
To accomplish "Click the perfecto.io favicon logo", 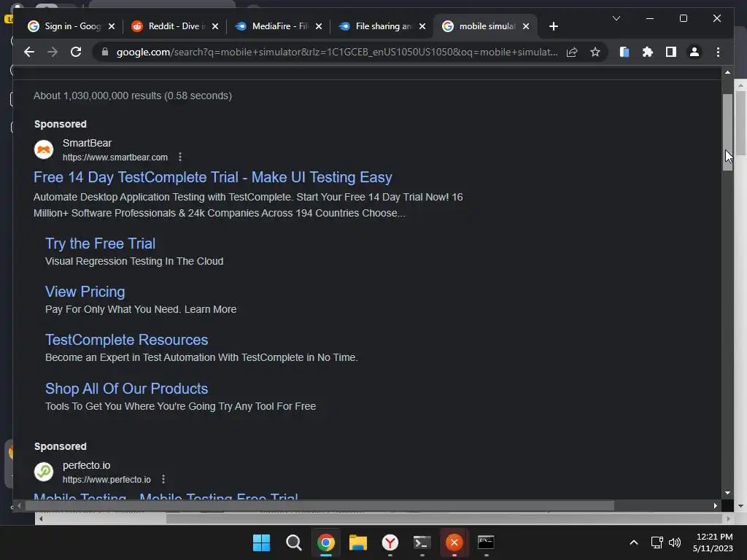I will (x=44, y=472).
